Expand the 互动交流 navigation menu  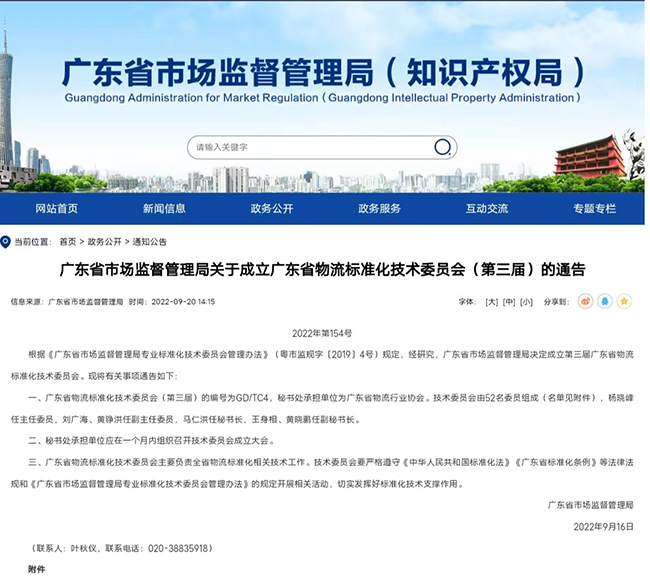point(486,208)
